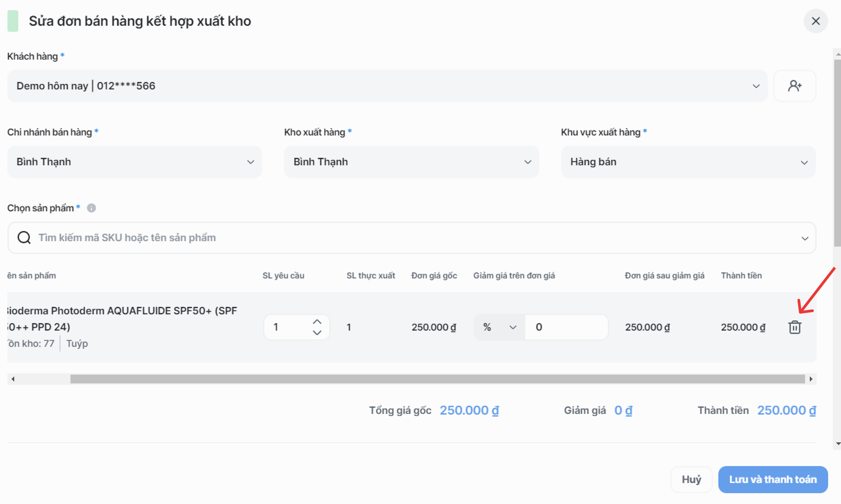This screenshot has height=504, width=841.
Task: Delete the Bioderma product row with the trash icon
Action: click(794, 327)
